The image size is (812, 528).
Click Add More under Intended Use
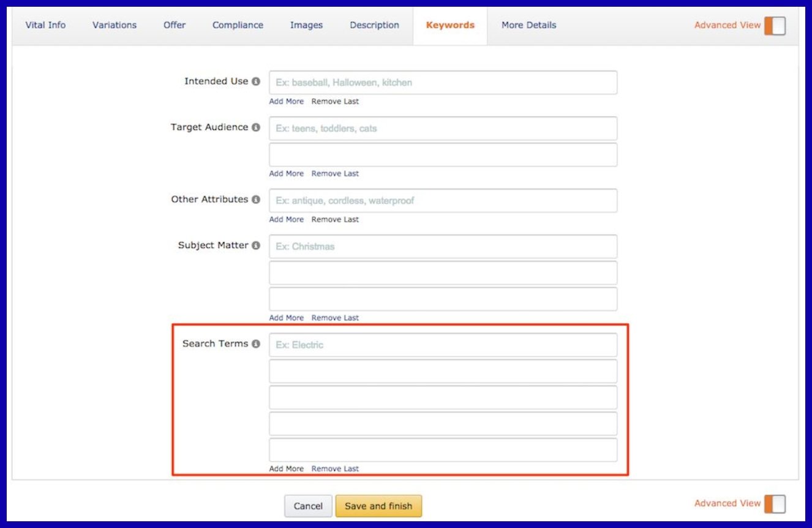tap(286, 102)
